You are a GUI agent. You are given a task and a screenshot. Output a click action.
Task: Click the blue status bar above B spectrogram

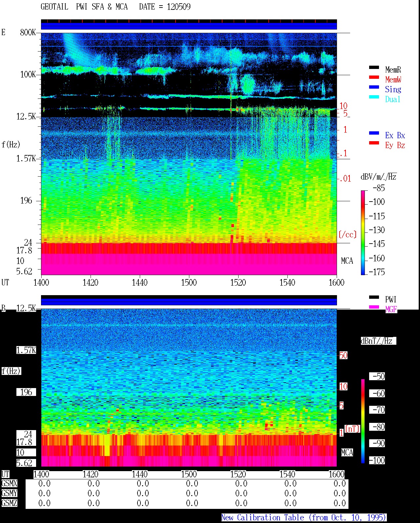click(x=189, y=302)
